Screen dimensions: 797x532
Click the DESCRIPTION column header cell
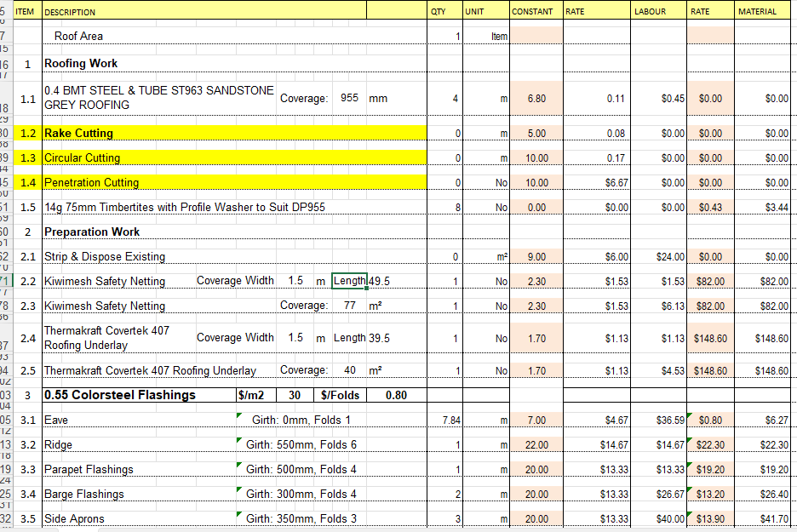(70, 12)
